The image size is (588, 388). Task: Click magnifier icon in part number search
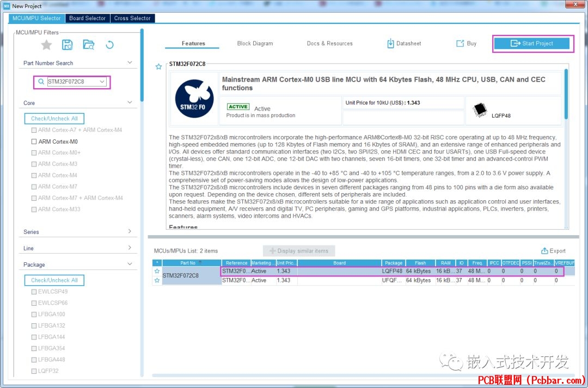[x=41, y=82]
